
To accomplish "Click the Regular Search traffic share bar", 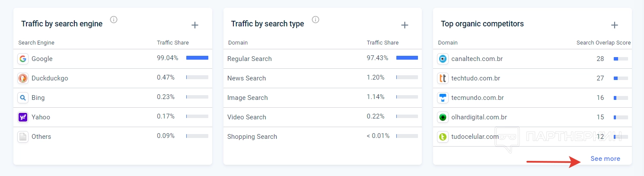I will (407, 58).
